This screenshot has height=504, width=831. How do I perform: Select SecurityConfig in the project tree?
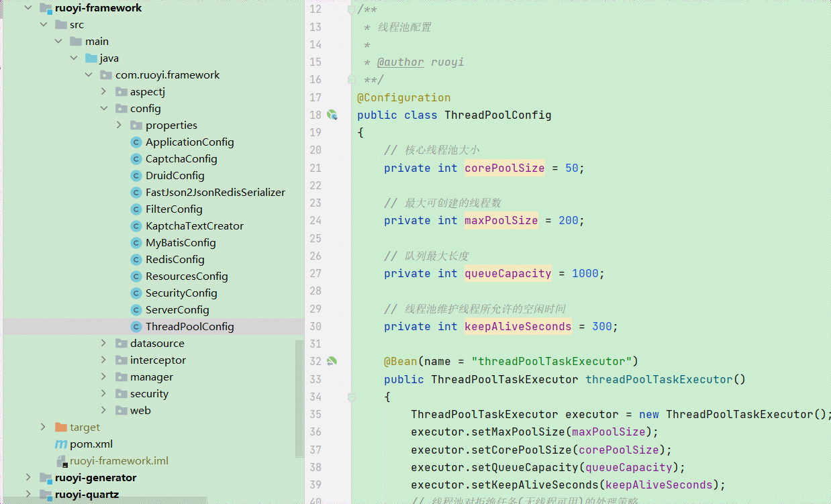(181, 293)
